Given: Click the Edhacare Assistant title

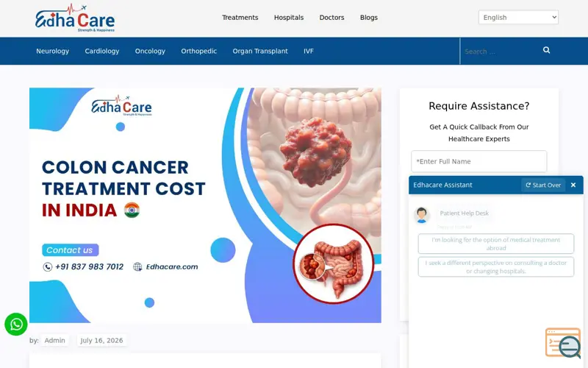Looking at the screenshot, I should pyautogui.click(x=442, y=185).
